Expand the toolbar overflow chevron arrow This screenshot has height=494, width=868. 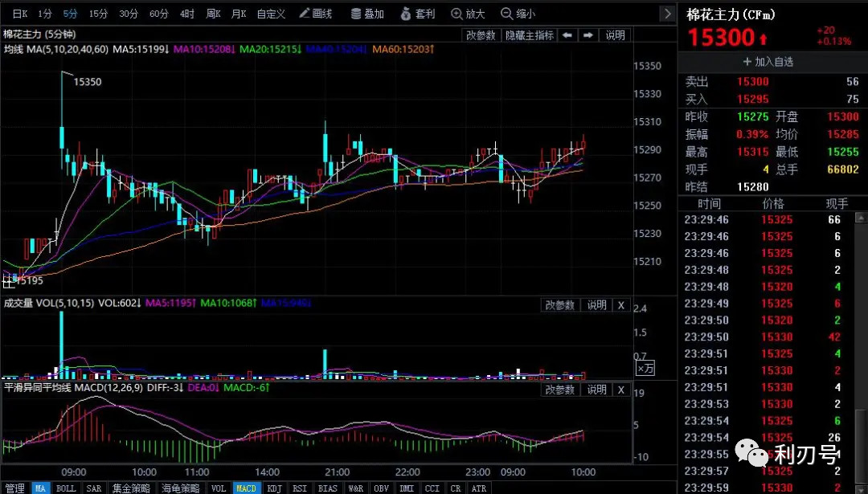667,14
